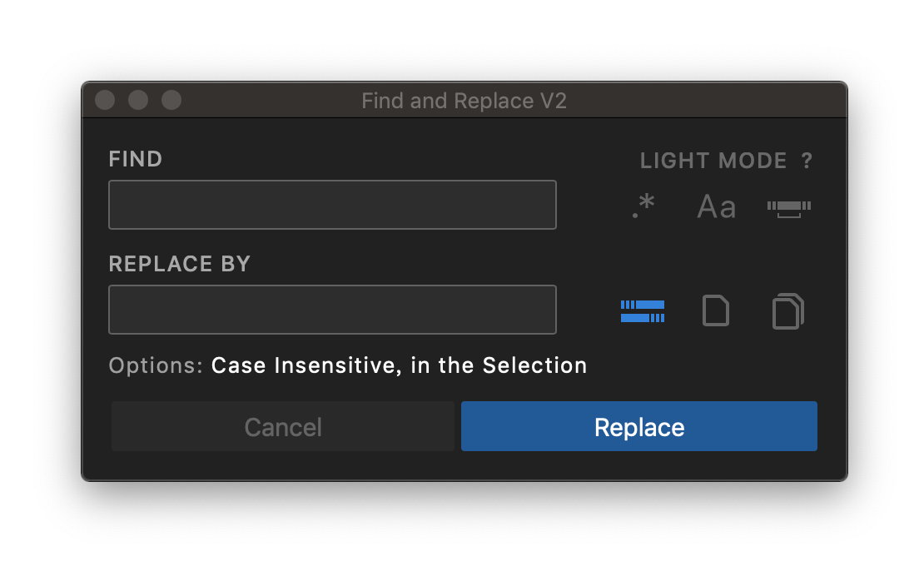Image resolution: width=924 pixels, height=571 pixels.
Task: Click into the REPLACE BY text field
Action: [332, 310]
